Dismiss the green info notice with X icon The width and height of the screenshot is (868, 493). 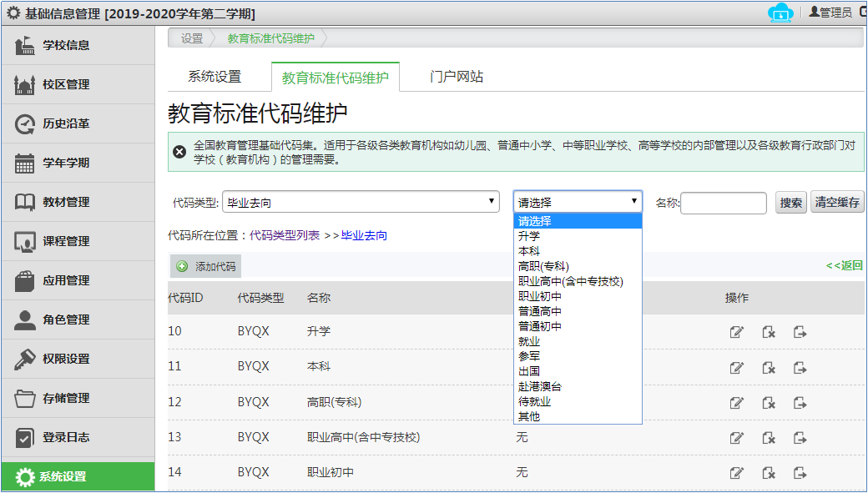[x=179, y=152]
